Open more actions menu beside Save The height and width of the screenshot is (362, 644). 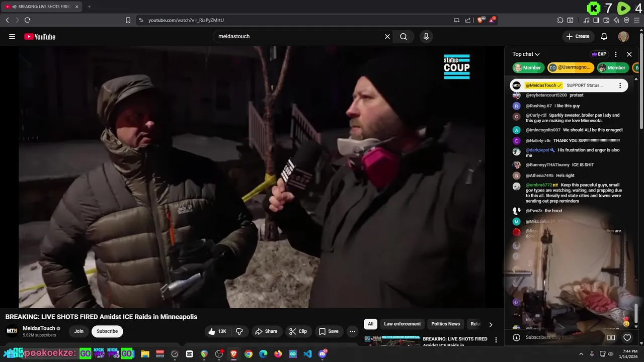[x=352, y=331]
